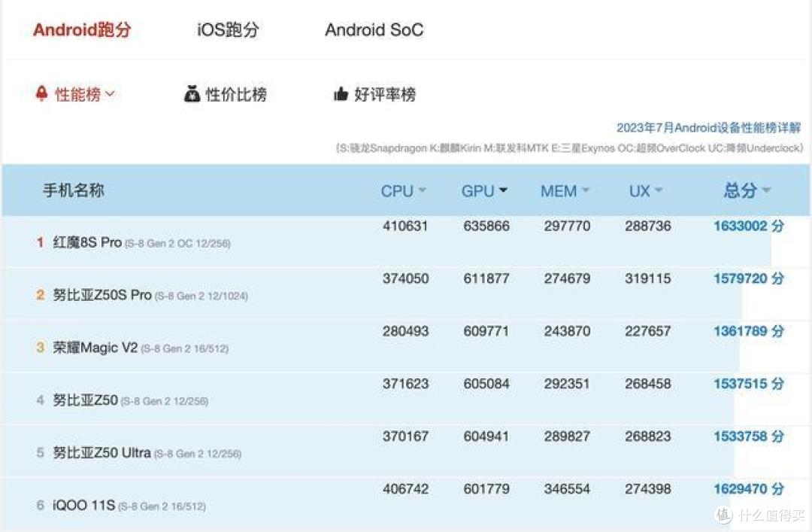Viewport: 812px width, 532px height.
Task: Click the GPU column header label
Action: pyautogui.click(x=478, y=191)
